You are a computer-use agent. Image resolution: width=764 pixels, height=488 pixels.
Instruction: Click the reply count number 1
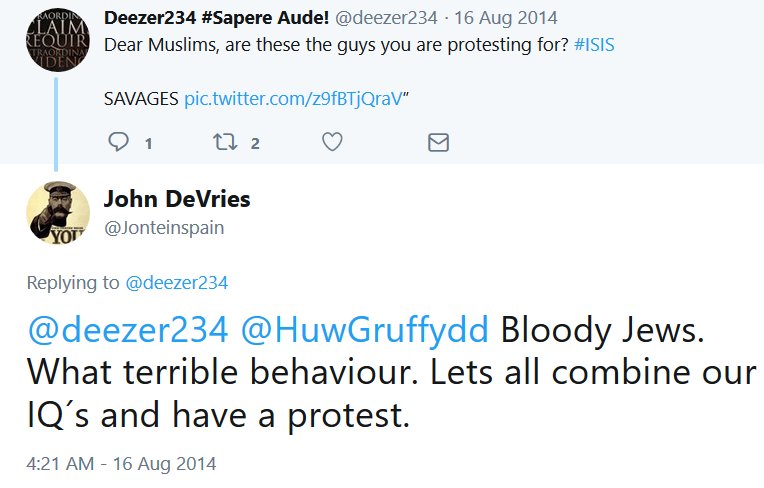pos(148,144)
